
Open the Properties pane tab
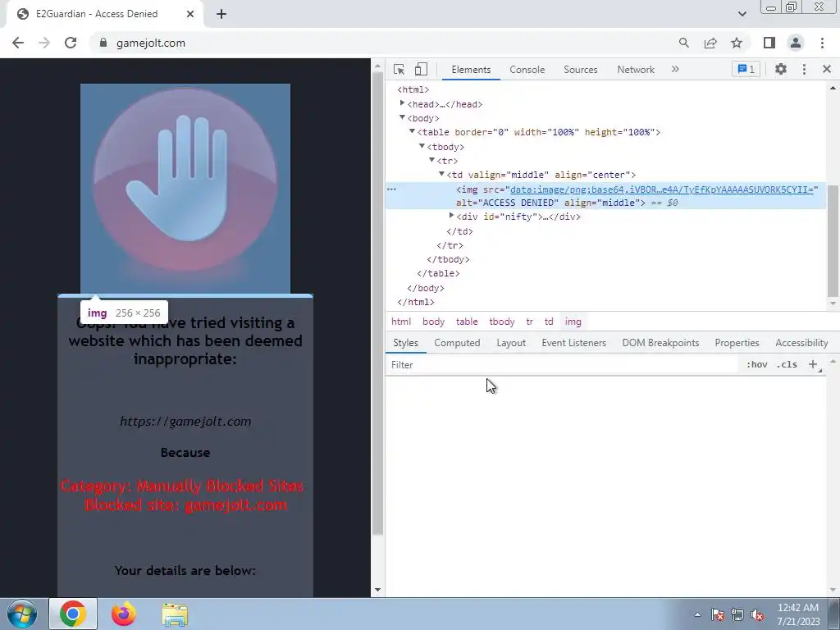(x=737, y=343)
